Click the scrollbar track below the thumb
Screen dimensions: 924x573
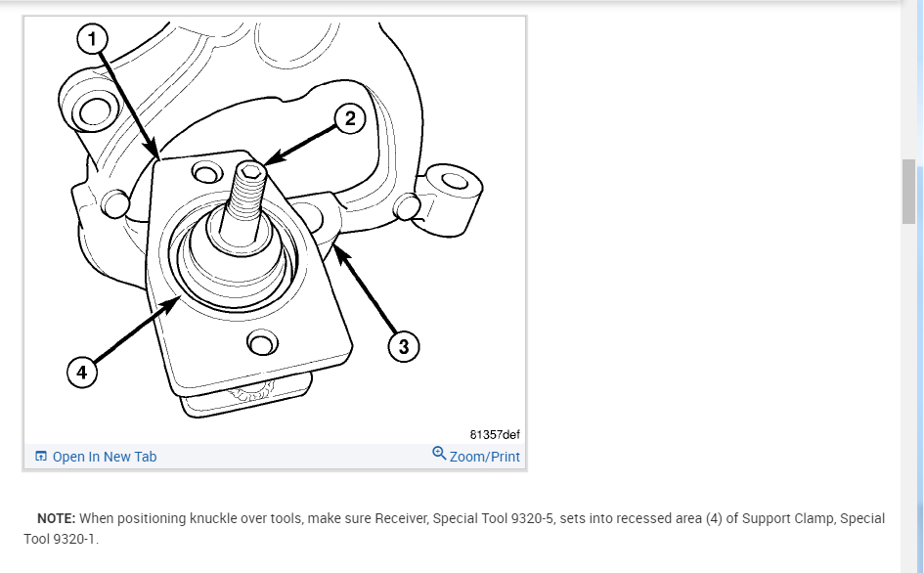[x=908, y=395]
